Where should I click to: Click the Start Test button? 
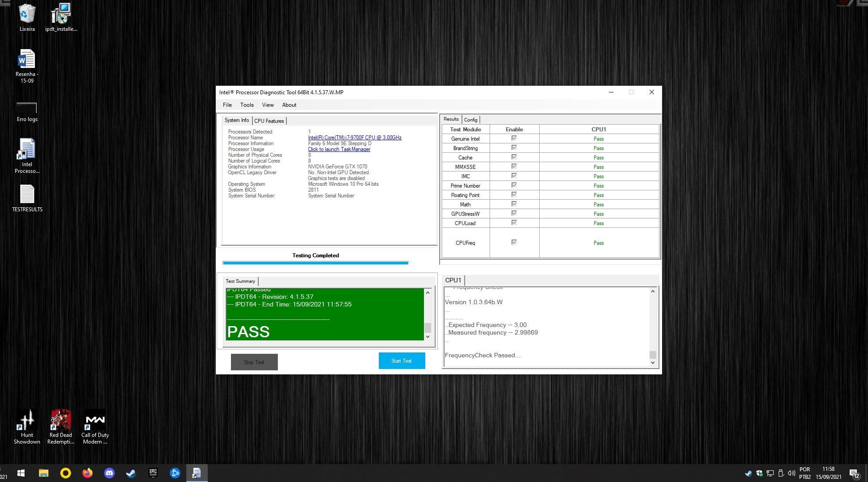[402, 361]
